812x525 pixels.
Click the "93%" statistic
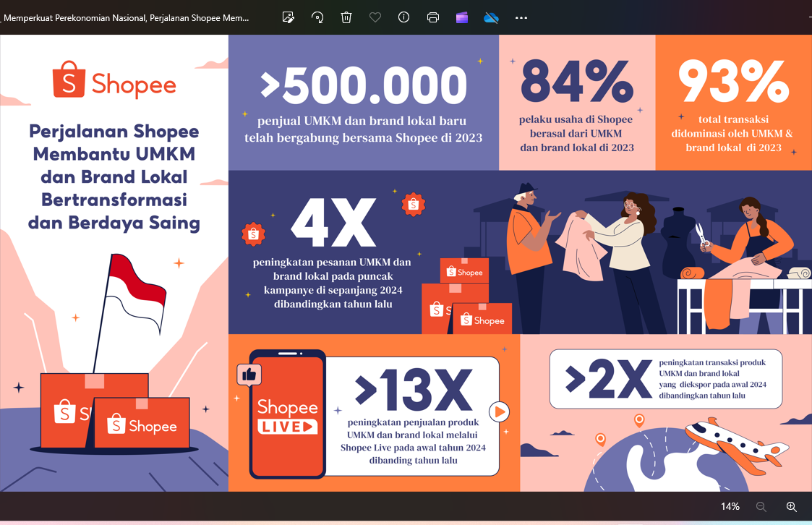(x=733, y=81)
